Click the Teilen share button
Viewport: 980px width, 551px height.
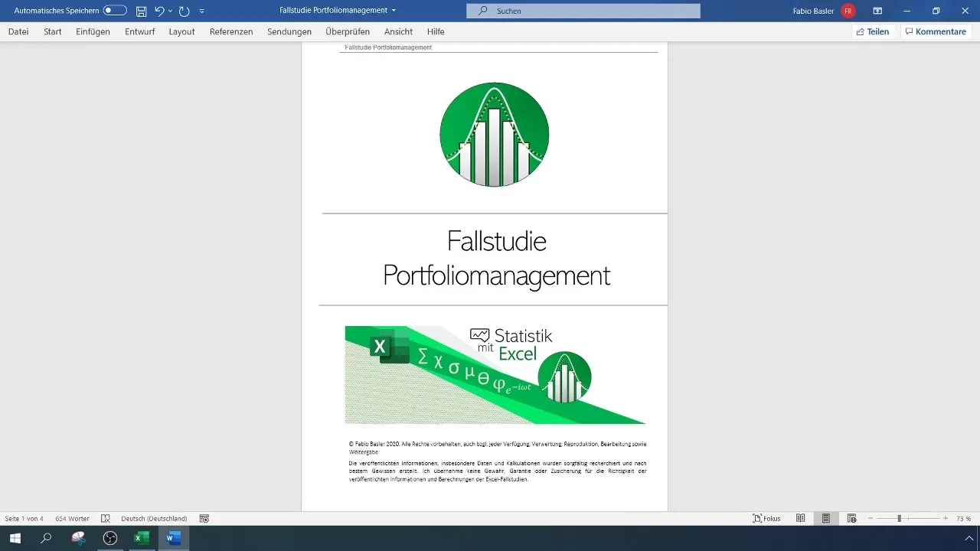point(873,31)
